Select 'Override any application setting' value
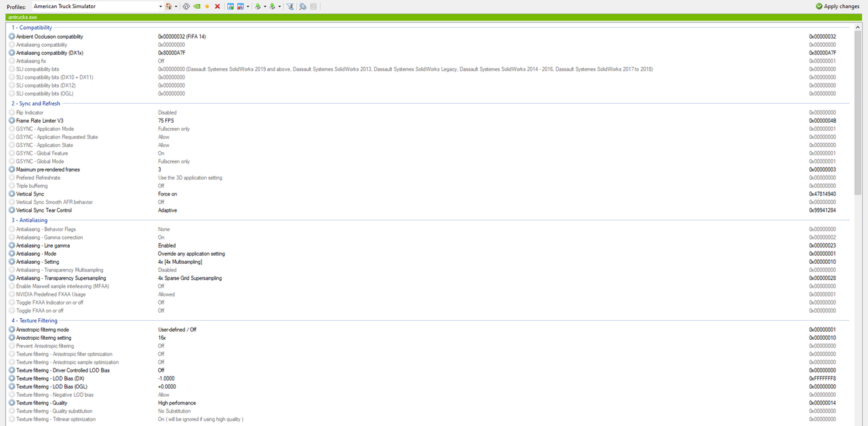Screen dimensions: 868x426 [191, 254]
